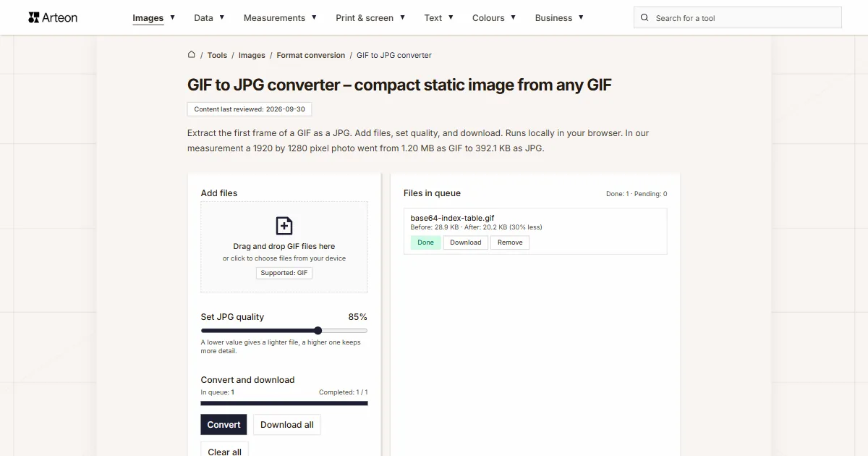
Task: Expand the Print & screen dropdown arrow
Action: tap(402, 17)
